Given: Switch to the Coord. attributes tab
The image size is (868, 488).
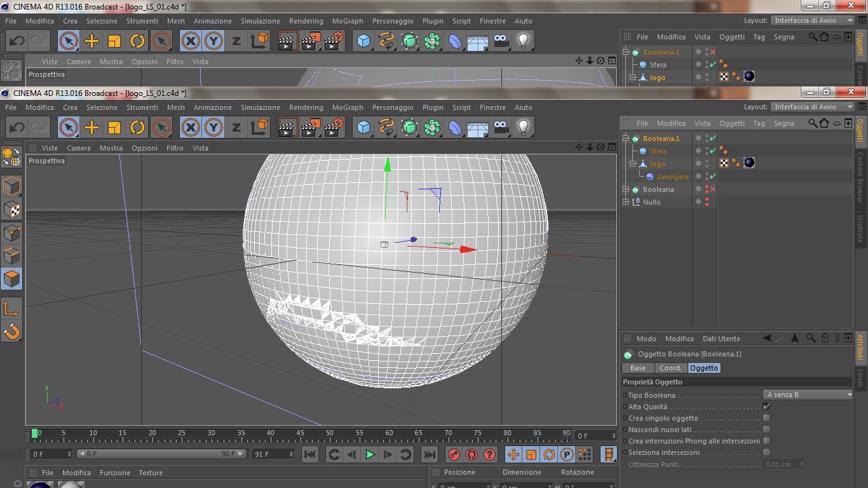Looking at the screenshot, I should coord(670,368).
